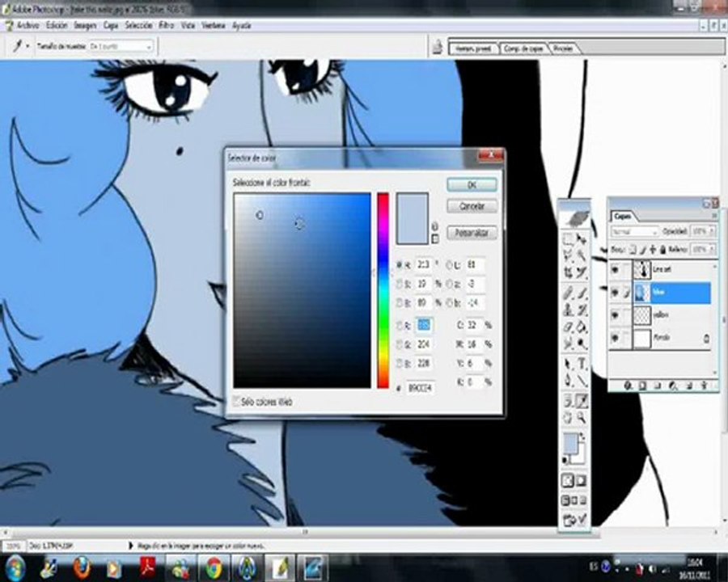Confirm color with OK button

[x=472, y=185]
